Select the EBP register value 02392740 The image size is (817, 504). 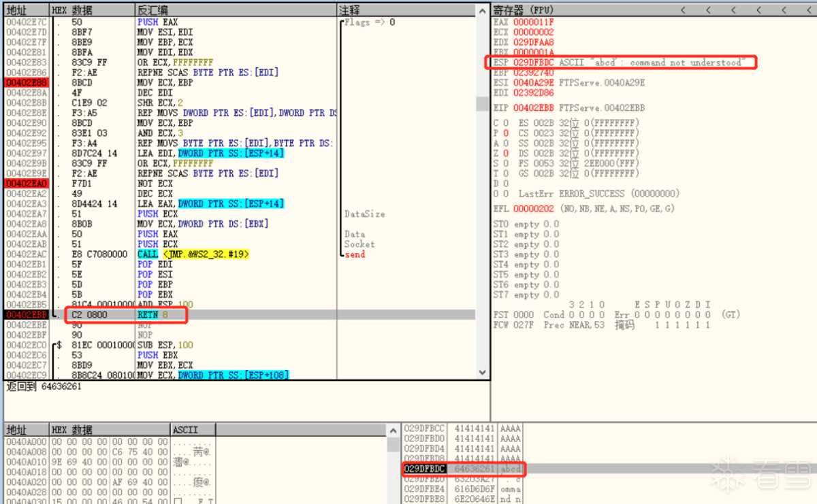pos(534,72)
